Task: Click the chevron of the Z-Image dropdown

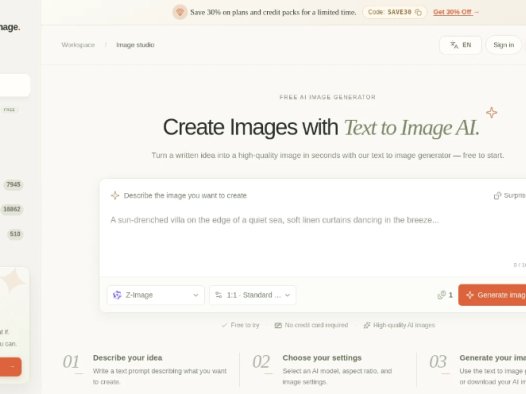Action: (x=196, y=295)
